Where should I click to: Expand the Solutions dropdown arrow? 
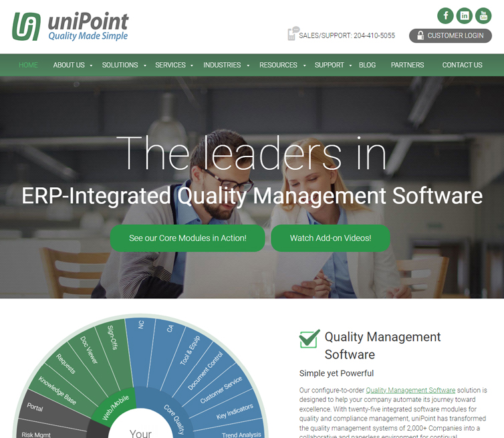pyautogui.click(x=145, y=66)
